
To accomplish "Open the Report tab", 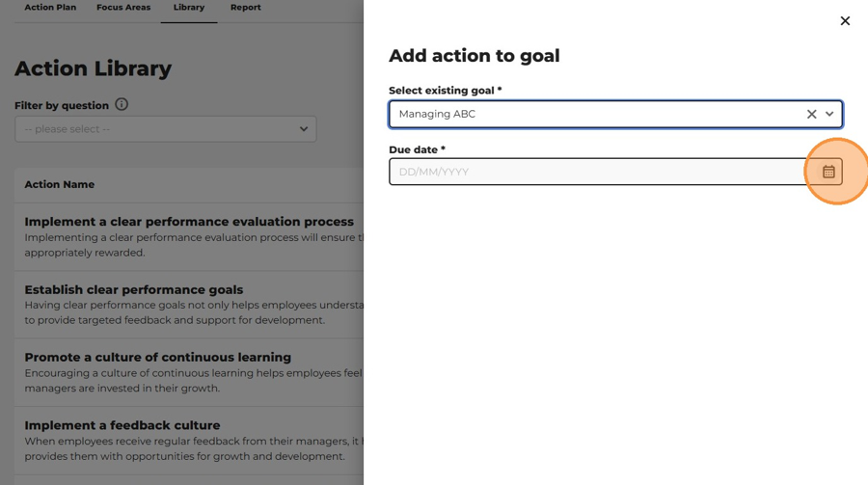I will tap(246, 7).
